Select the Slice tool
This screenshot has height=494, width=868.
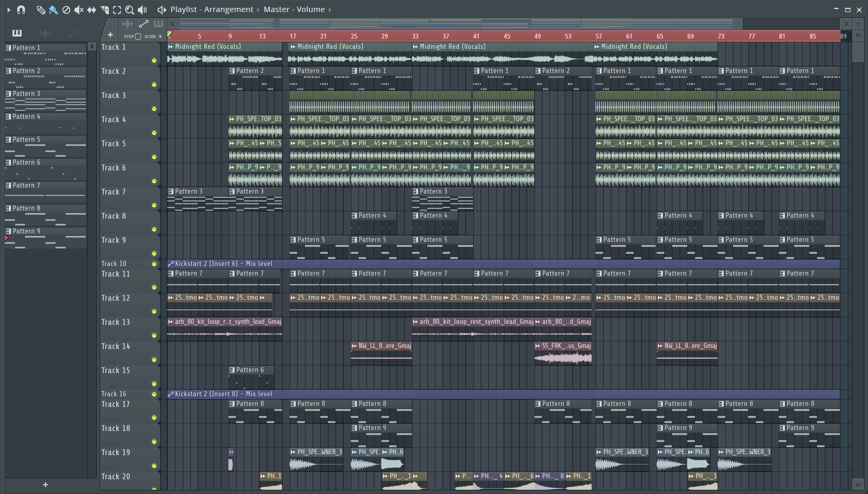coord(104,10)
